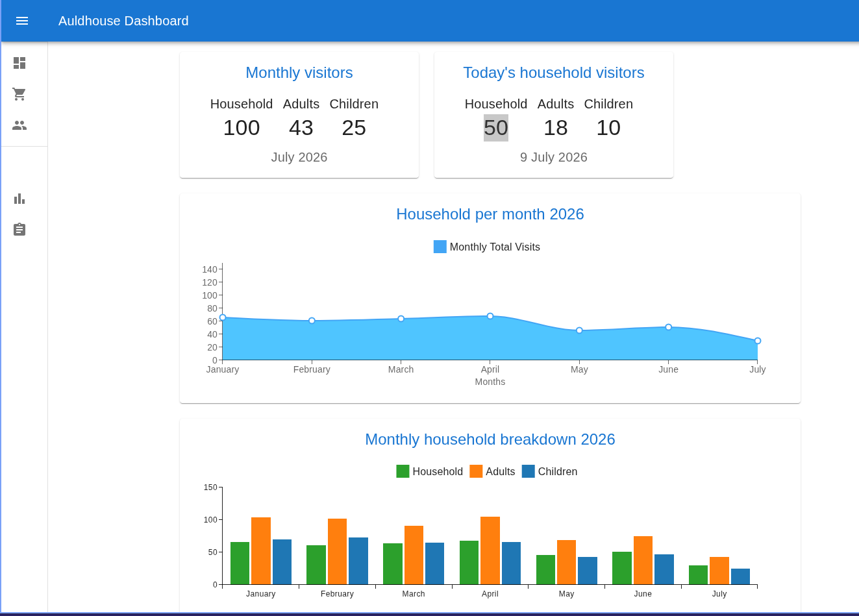
Task: Open the hamburger navigation menu
Action: point(22,21)
